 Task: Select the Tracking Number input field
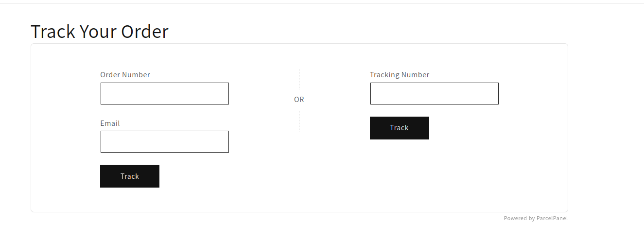click(x=435, y=93)
